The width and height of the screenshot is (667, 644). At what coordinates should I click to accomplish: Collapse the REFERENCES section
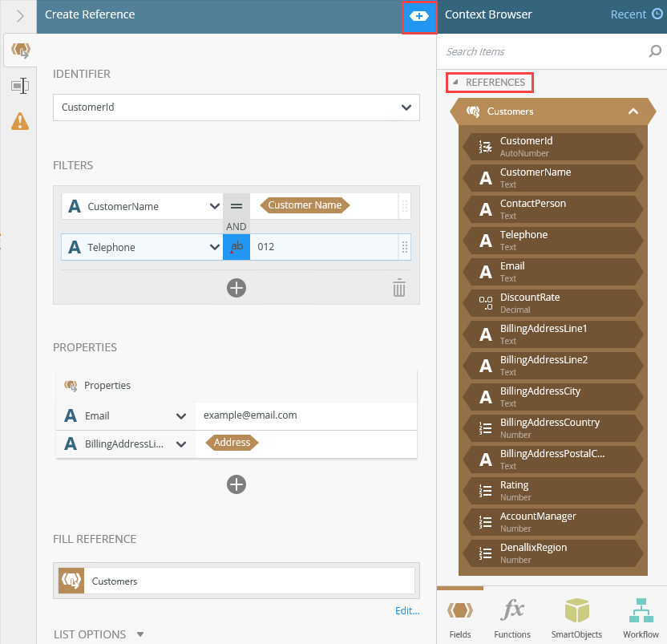tap(455, 82)
